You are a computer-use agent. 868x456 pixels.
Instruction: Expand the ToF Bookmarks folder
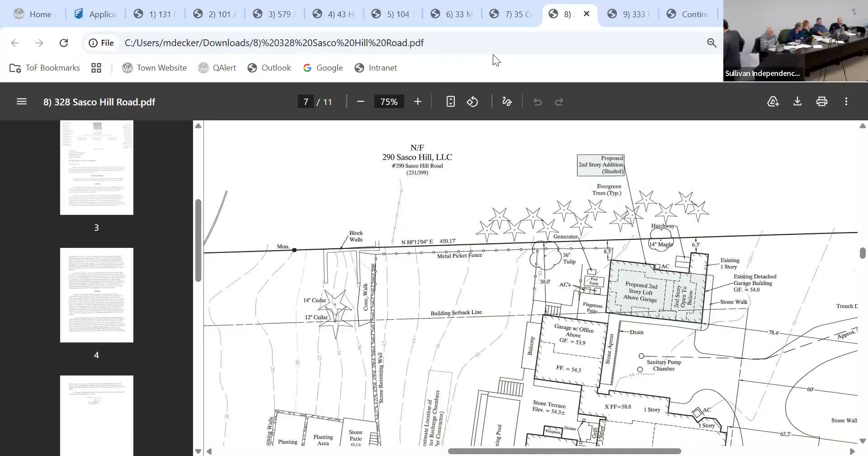pos(45,68)
